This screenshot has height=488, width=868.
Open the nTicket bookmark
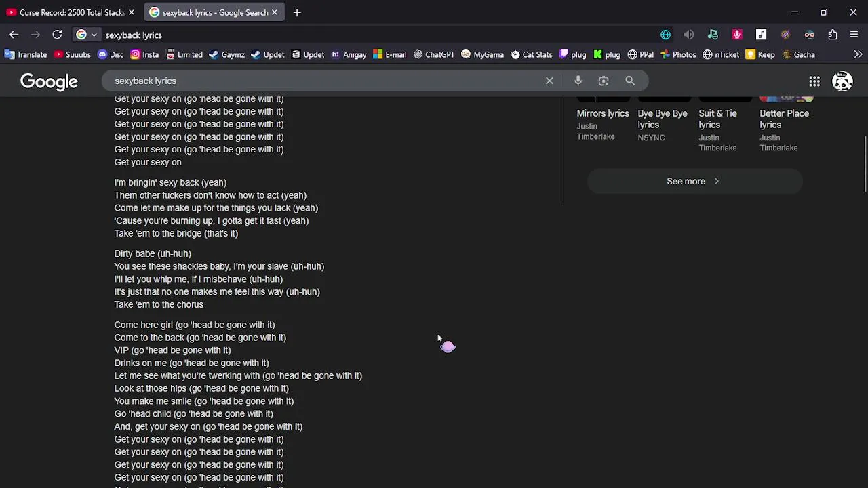tap(721, 54)
